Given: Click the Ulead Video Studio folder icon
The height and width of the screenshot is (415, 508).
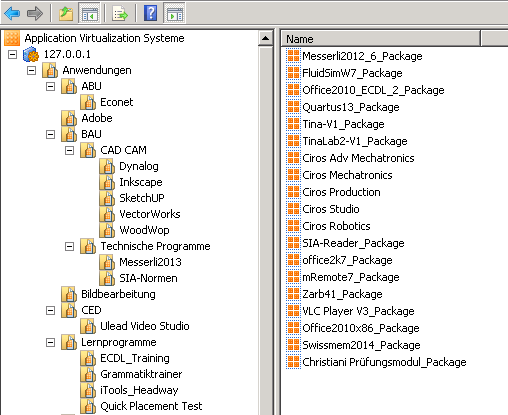Looking at the screenshot, I should 88,326.
